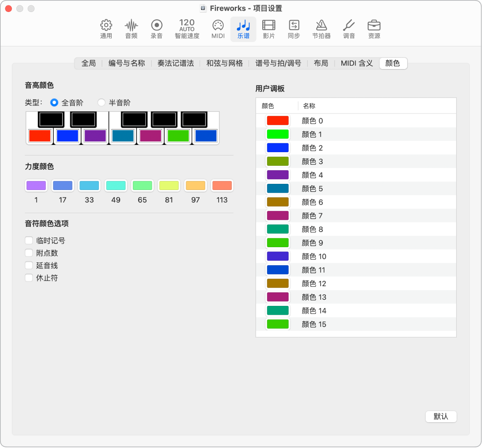This screenshot has height=448, width=482.
Task: Enable the 临时记号 checkbox
Action: 29,241
